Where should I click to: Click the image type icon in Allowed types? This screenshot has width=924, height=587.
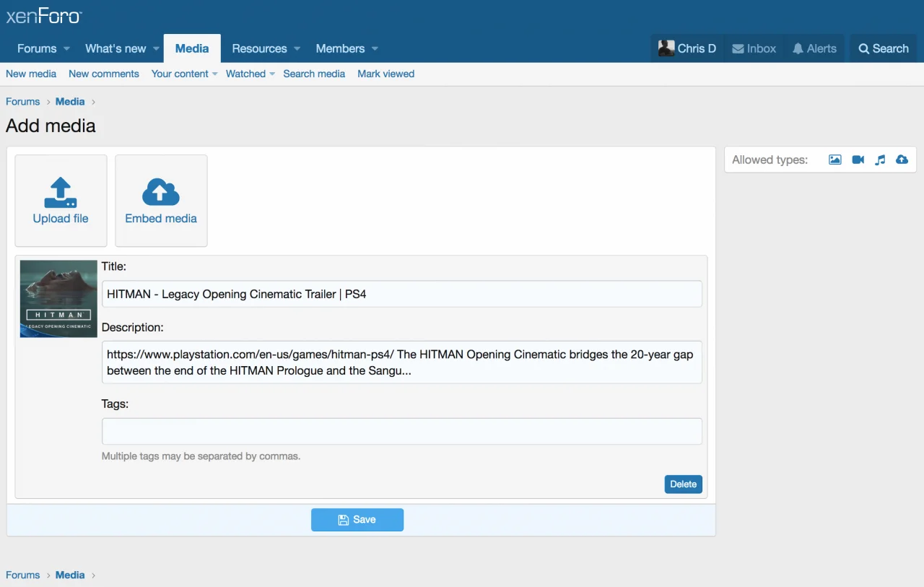point(834,160)
